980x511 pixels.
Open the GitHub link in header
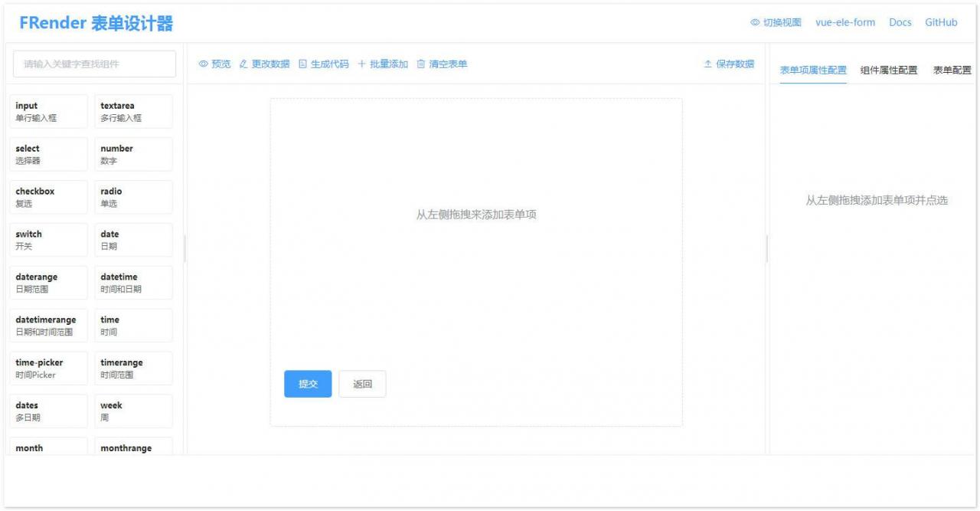click(x=941, y=23)
